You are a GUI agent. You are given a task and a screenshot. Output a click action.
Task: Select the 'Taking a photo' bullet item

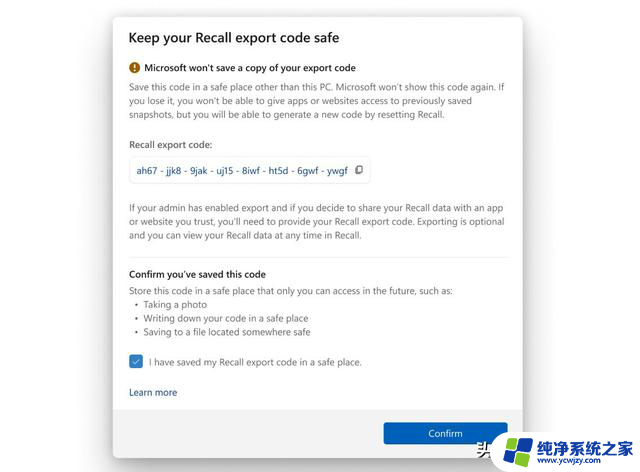click(x=175, y=305)
